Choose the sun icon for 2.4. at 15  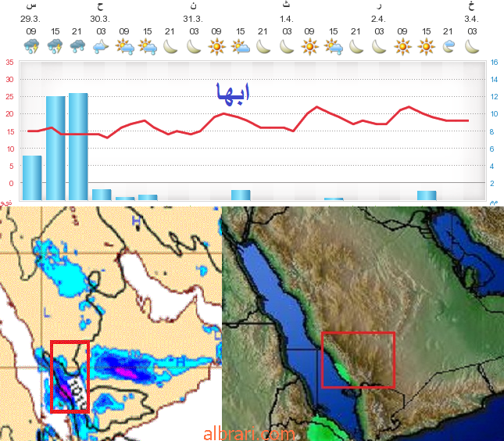(x=426, y=47)
